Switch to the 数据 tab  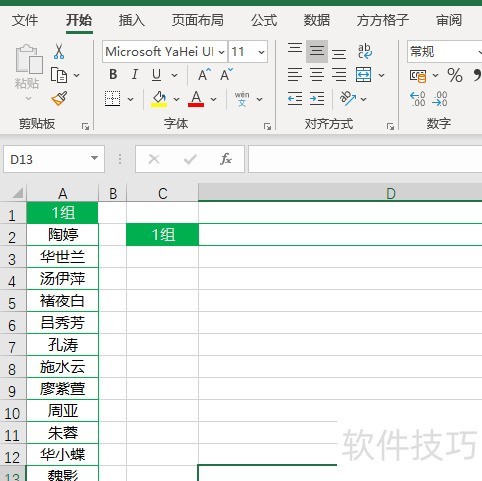point(317,20)
